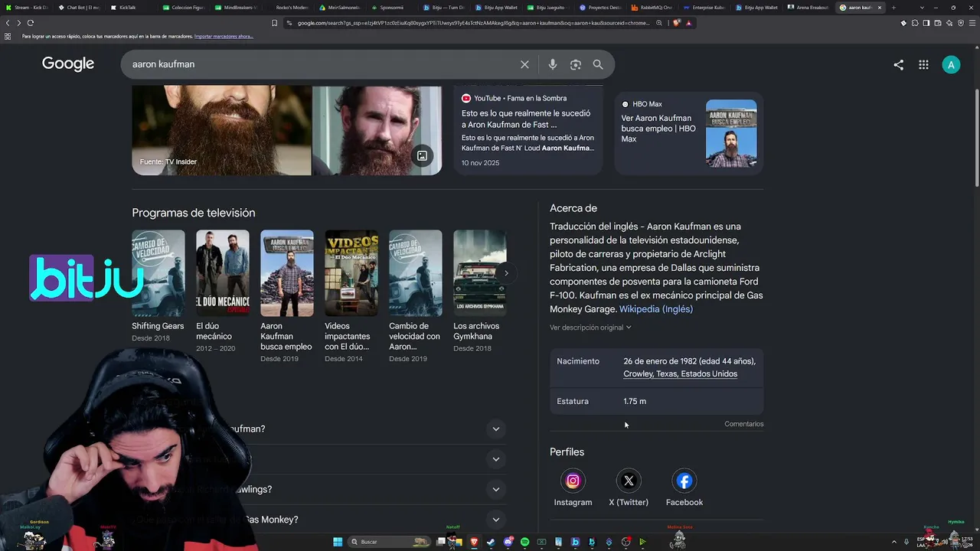Go back in browser history

pyautogui.click(x=8, y=23)
